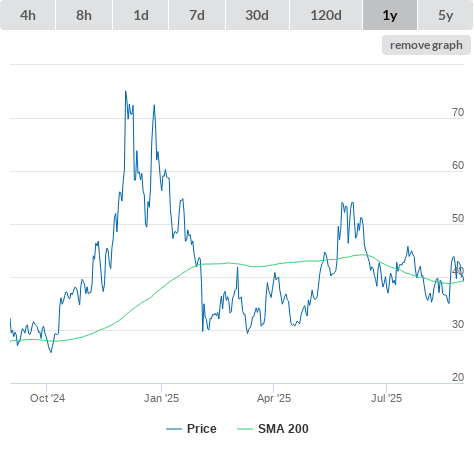Click the Oct '24 axis label
This screenshot has height=455, width=474.
pyautogui.click(x=47, y=398)
